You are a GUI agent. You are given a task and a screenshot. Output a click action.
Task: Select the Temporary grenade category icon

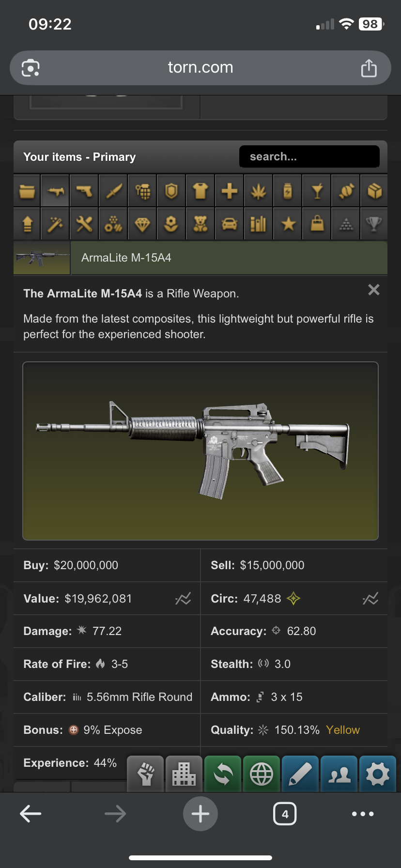(142, 191)
